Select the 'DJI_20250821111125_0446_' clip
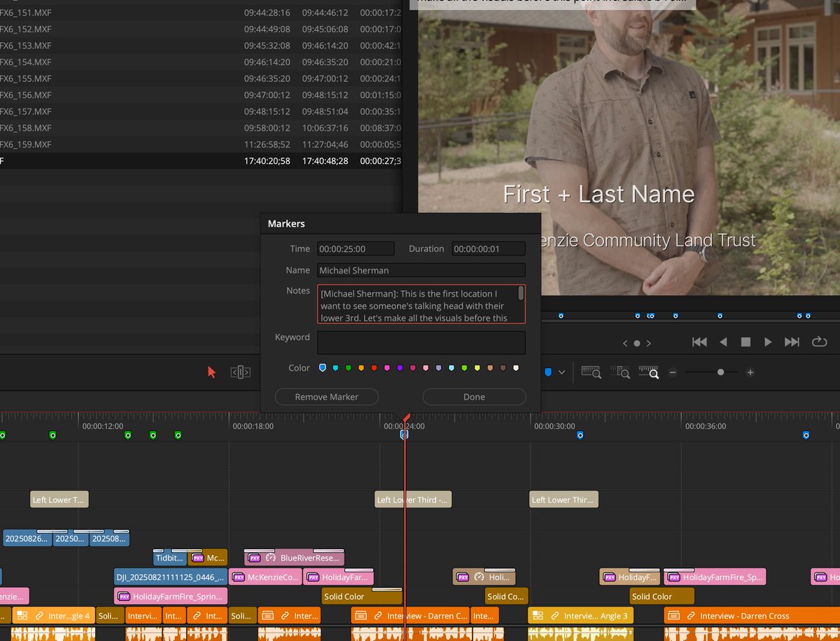This screenshot has width=840, height=641. 171,577
